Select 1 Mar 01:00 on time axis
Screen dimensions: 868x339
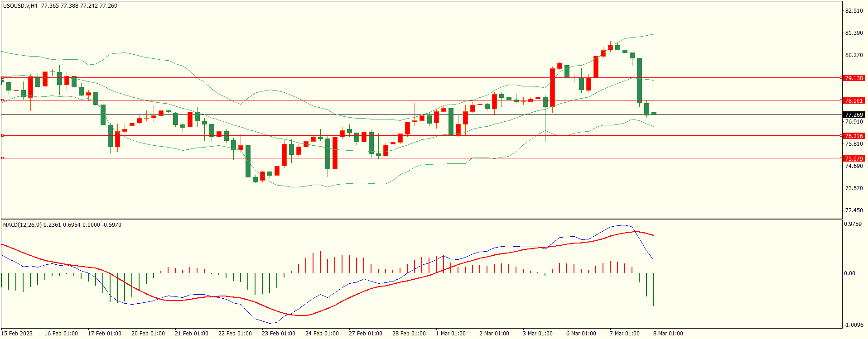click(450, 334)
